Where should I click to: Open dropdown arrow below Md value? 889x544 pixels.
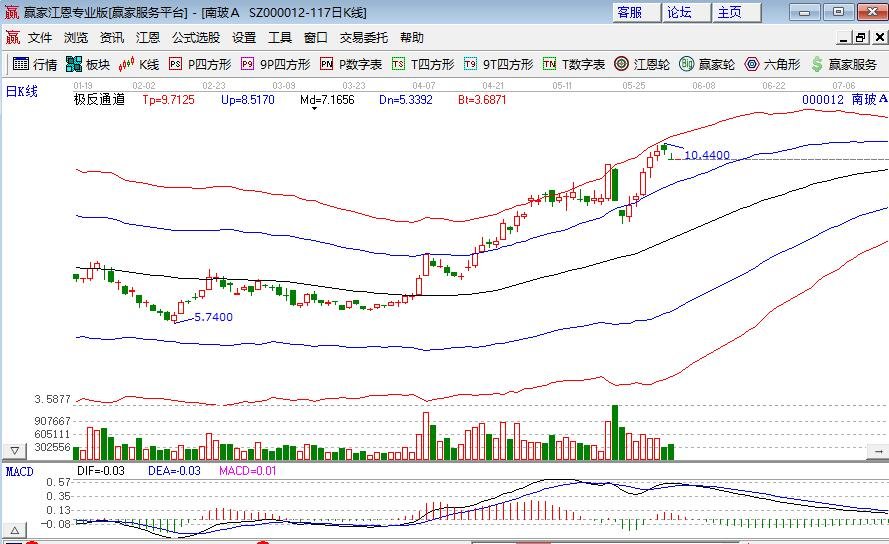[315, 109]
